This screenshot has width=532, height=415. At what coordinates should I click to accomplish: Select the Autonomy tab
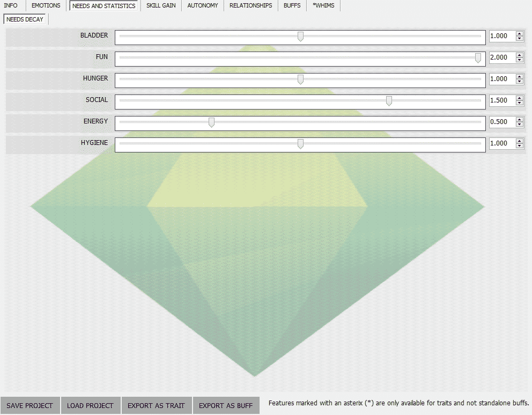click(203, 6)
